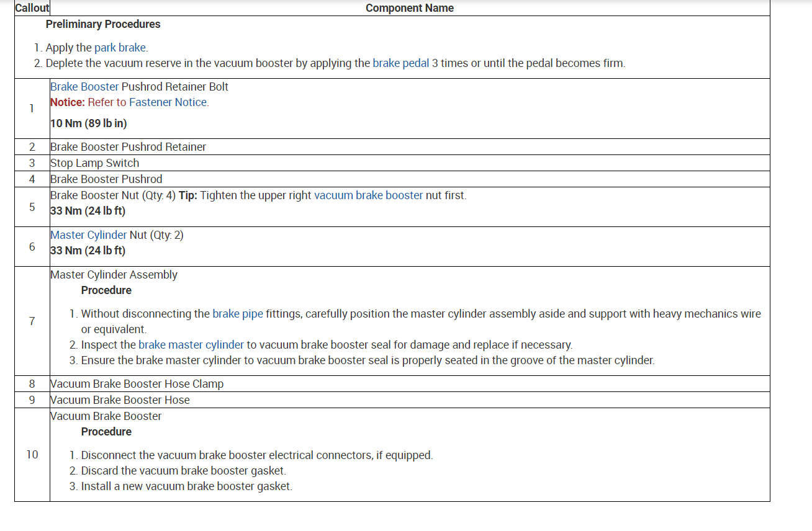This screenshot has height=531, width=812.
Task: Click the Component Name column header
Action: pyautogui.click(x=409, y=8)
